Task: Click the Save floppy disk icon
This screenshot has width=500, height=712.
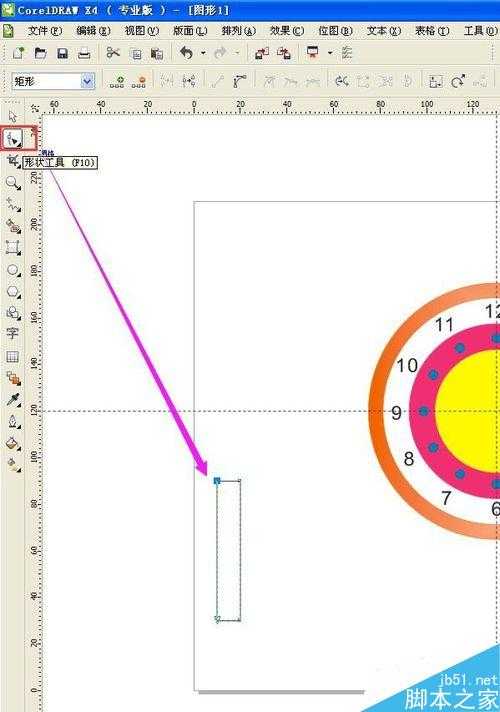Action: [x=62, y=54]
